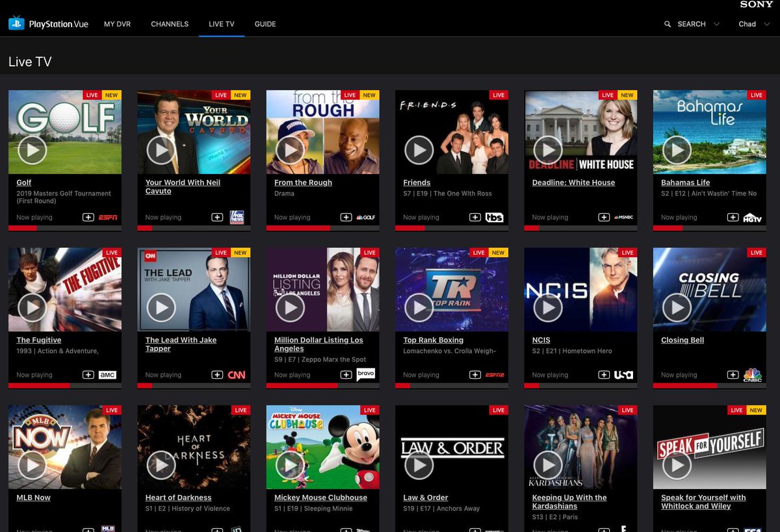Click the MSNBC channel logo

point(623,217)
